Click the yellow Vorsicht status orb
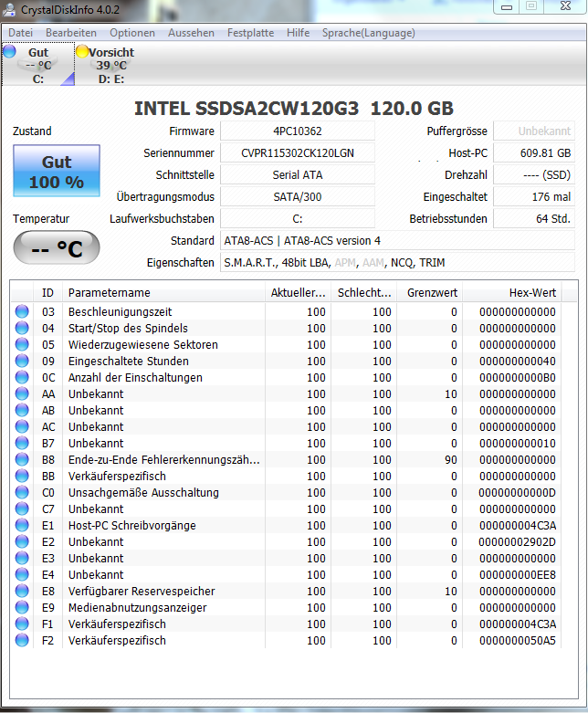This screenshot has width=588, height=713. pyautogui.click(x=82, y=51)
